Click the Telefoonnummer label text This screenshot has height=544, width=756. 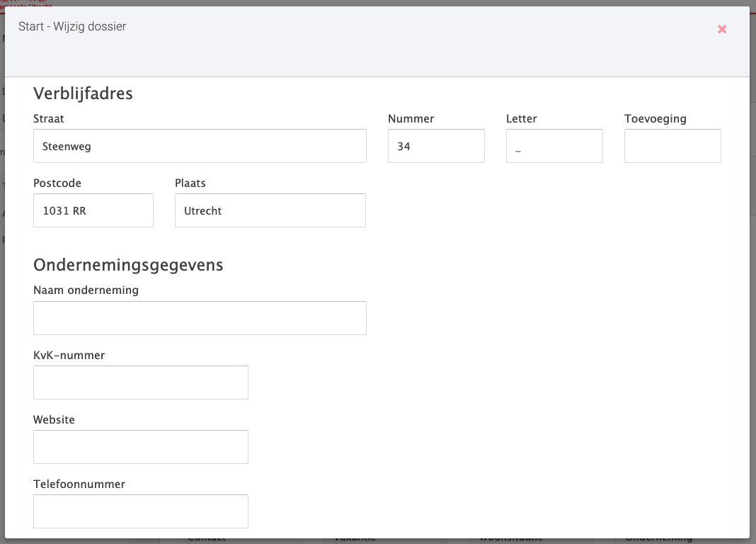tap(79, 484)
